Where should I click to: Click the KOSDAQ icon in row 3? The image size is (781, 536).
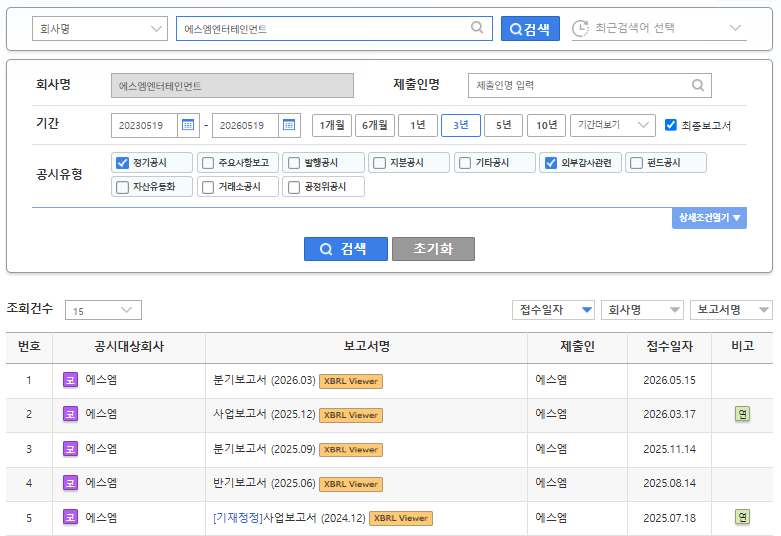click(70, 449)
